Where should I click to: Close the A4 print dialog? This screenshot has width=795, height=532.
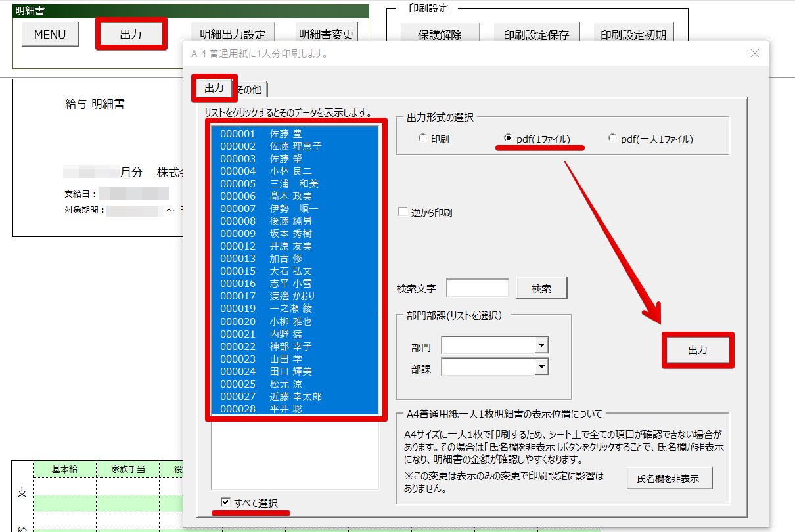754,53
